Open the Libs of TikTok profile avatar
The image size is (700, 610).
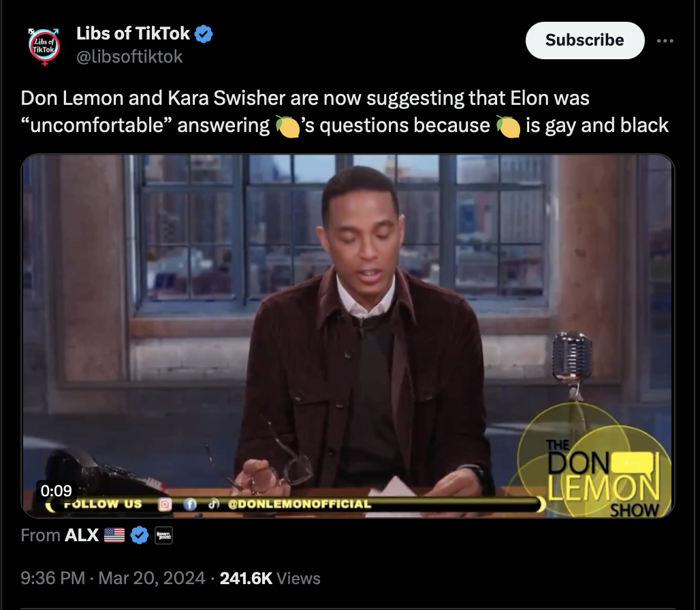[44, 47]
